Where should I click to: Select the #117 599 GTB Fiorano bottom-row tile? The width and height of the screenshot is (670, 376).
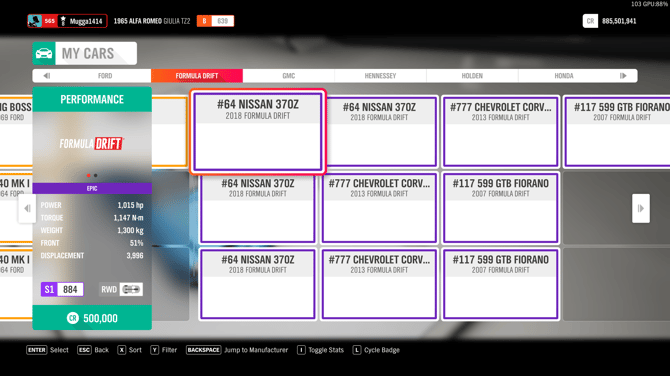click(501, 284)
